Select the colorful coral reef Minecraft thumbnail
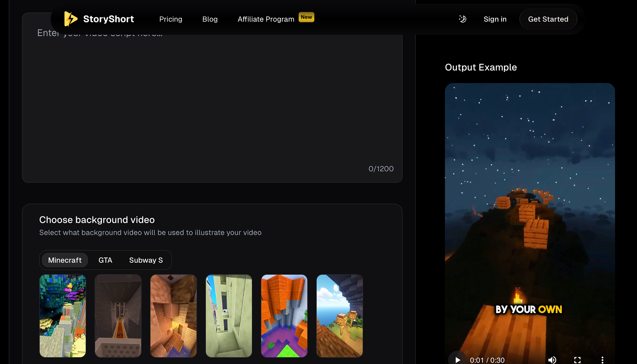Screen dimensions: 637x364 coord(63,316)
